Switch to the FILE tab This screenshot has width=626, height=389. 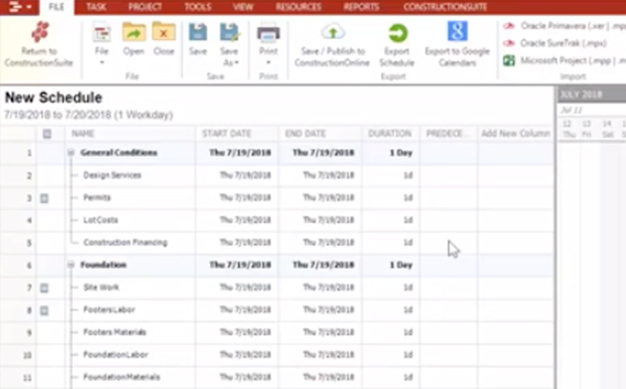coord(56,7)
